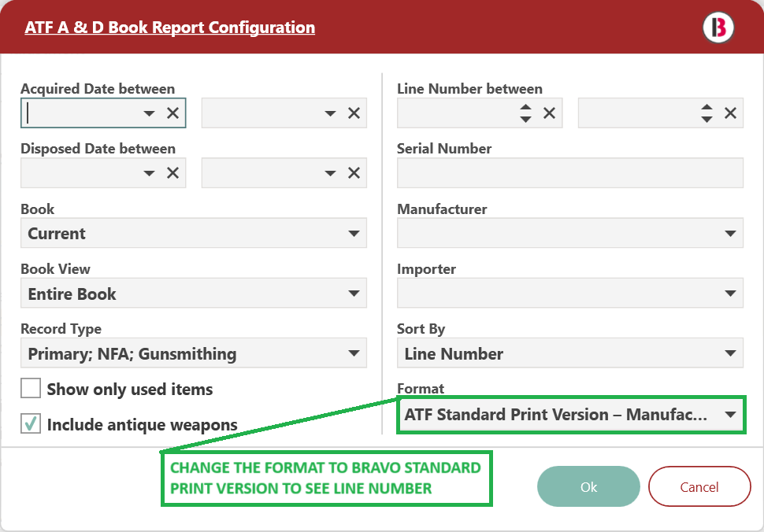Viewport: 764px width, 532px height.
Task: Click the Bravo logo icon in the header
Action: 718,28
